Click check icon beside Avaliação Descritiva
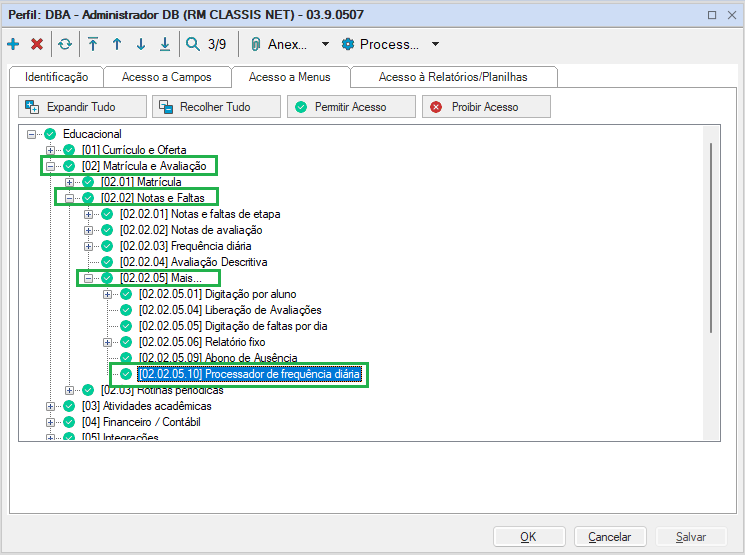The width and height of the screenshot is (745, 555). tap(107, 262)
